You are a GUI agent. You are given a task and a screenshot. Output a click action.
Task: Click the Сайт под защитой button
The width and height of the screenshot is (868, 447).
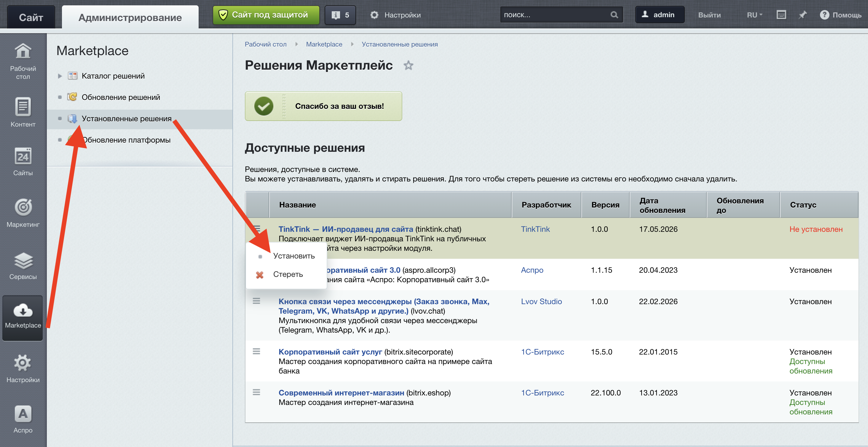tap(266, 15)
